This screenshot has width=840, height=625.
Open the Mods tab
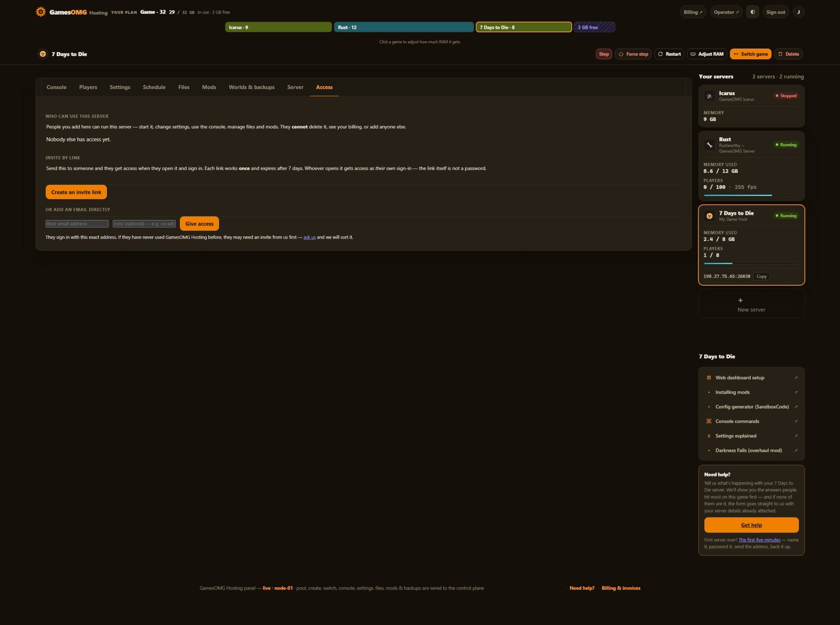pyautogui.click(x=209, y=87)
